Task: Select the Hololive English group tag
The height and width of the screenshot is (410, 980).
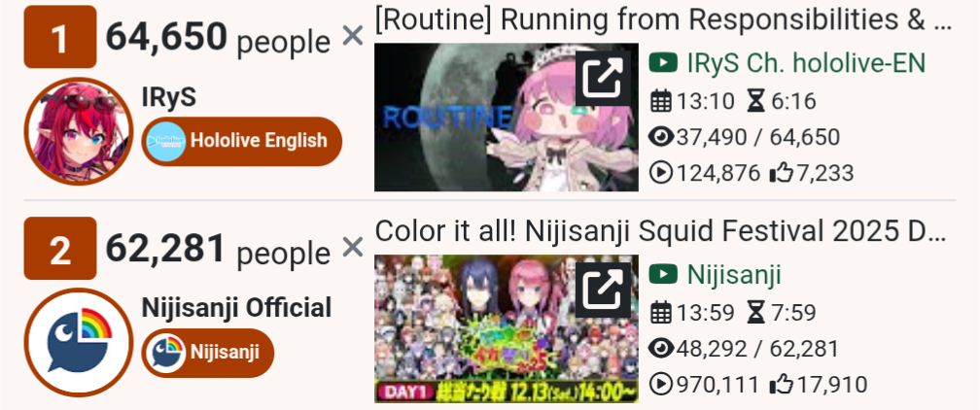Action: pos(242,141)
